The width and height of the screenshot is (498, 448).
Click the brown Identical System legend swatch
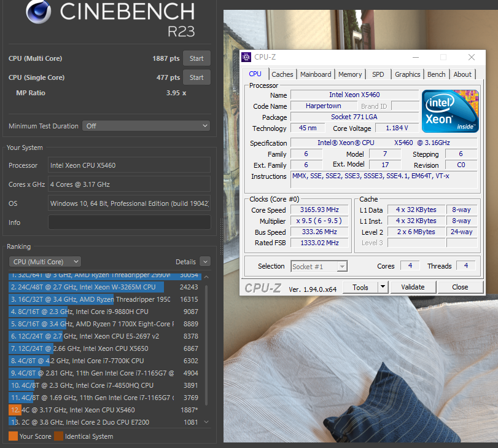coord(59,436)
